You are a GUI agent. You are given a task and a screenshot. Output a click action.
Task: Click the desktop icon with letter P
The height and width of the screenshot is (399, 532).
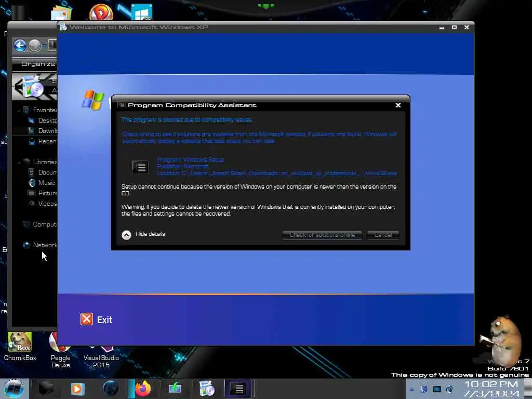click(x=101, y=12)
